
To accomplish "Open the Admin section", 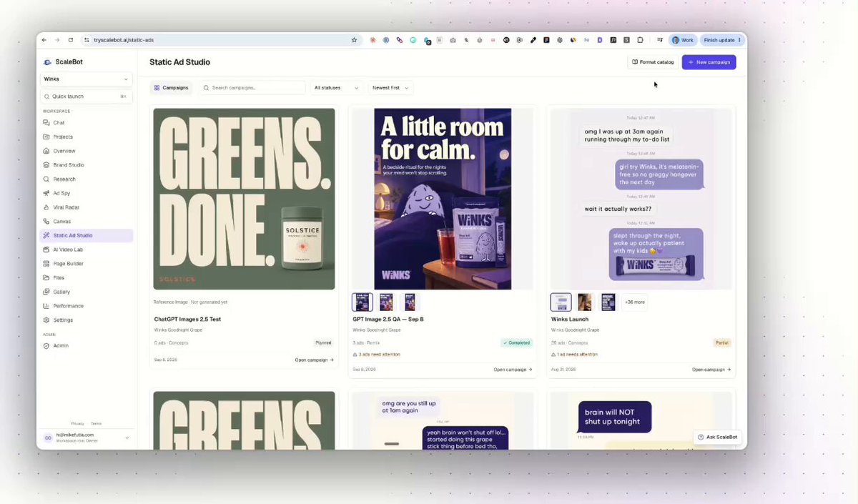I will coord(61,346).
